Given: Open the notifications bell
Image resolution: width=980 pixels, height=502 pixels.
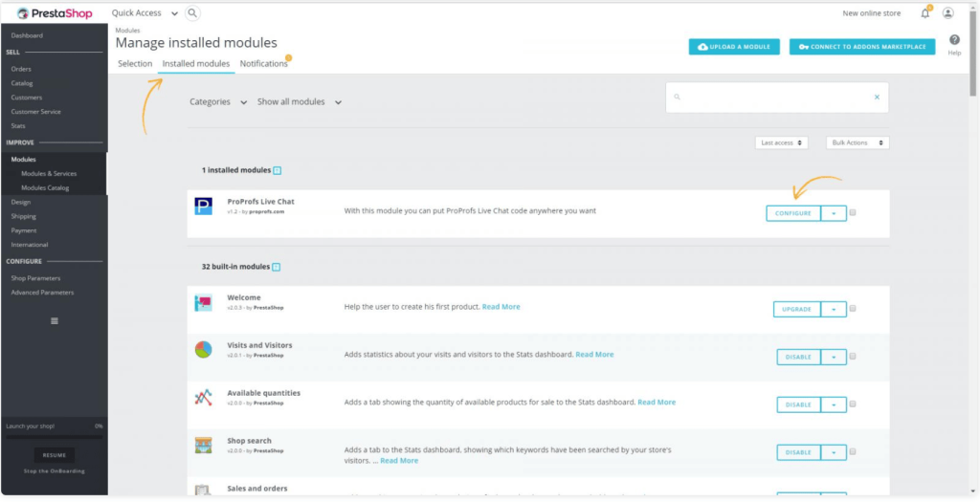Looking at the screenshot, I should click(925, 13).
